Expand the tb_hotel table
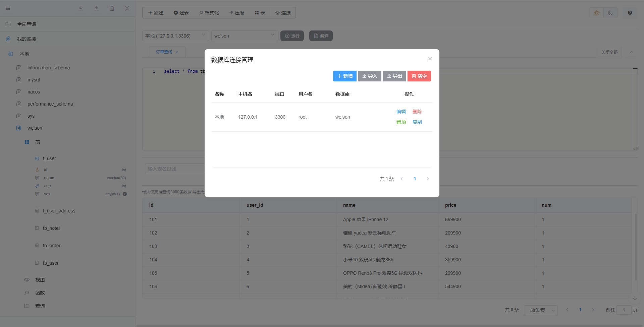This screenshot has width=644, height=327. [51, 228]
